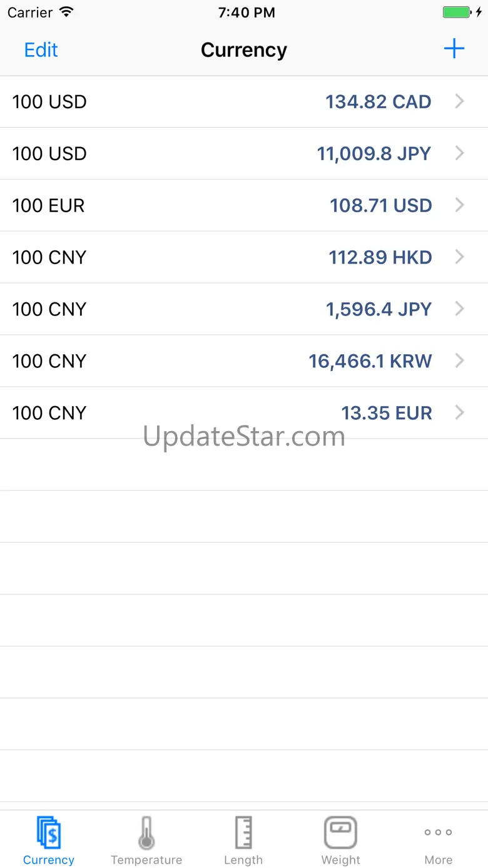The width and height of the screenshot is (488, 868).
Task: Tap the battery indicator icon
Action: [457, 13]
